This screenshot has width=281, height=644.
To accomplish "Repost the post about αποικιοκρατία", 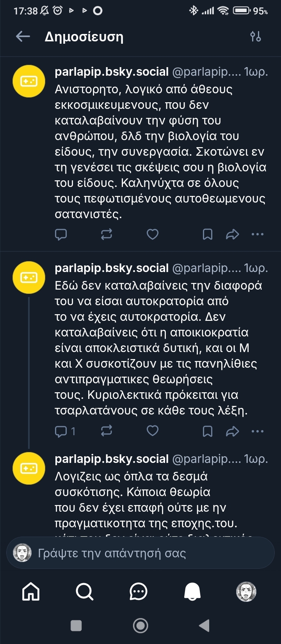I will tap(107, 431).
